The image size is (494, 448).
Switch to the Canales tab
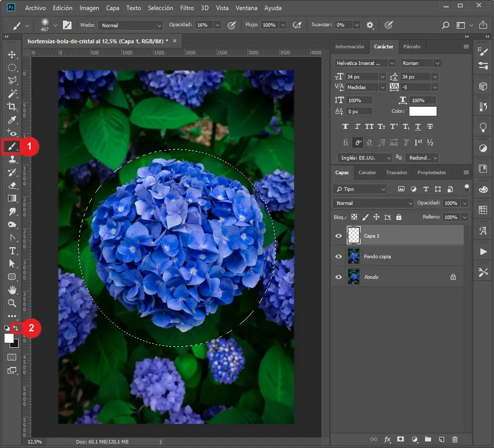click(x=367, y=173)
